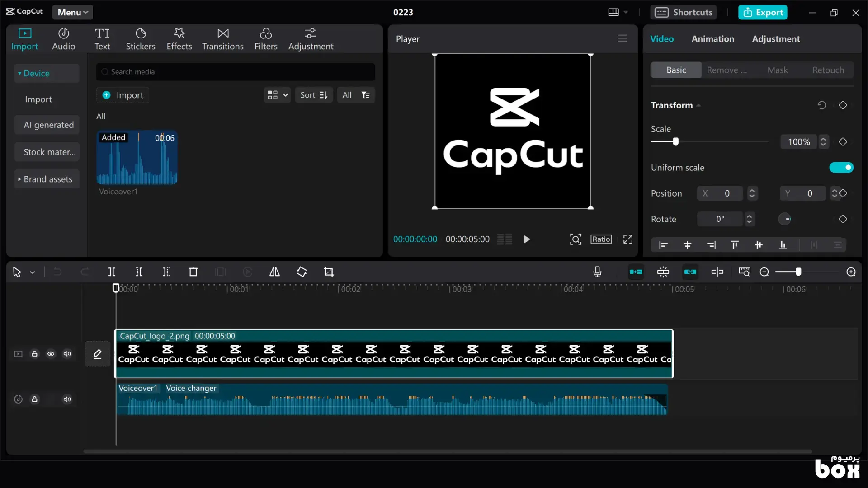Open the Effects tab
Screen dimensions: 868x488
point(179,39)
